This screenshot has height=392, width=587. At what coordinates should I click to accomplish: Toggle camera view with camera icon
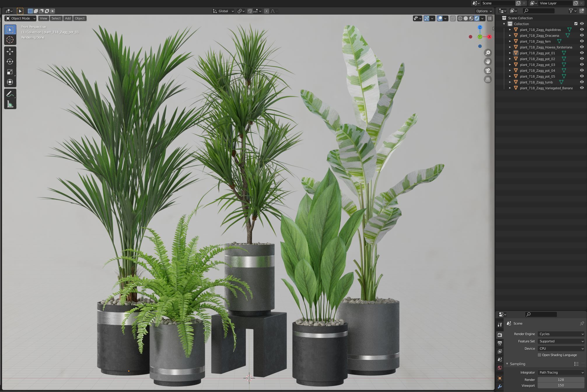pyautogui.click(x=488, y=71)
